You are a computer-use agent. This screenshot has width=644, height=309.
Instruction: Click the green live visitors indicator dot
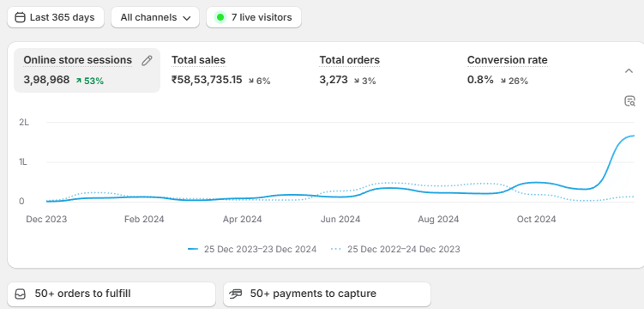point(220,17)
